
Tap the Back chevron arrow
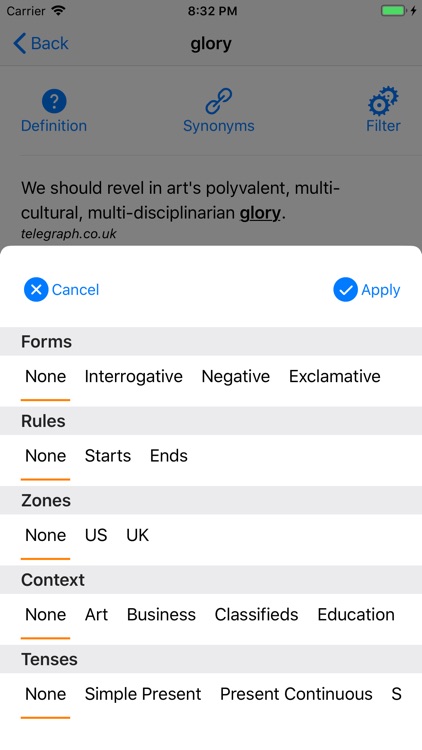[20, 44]
